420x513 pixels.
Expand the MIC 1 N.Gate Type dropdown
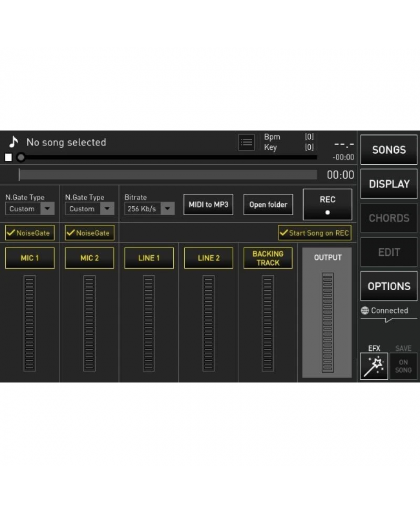coord(48,209)
